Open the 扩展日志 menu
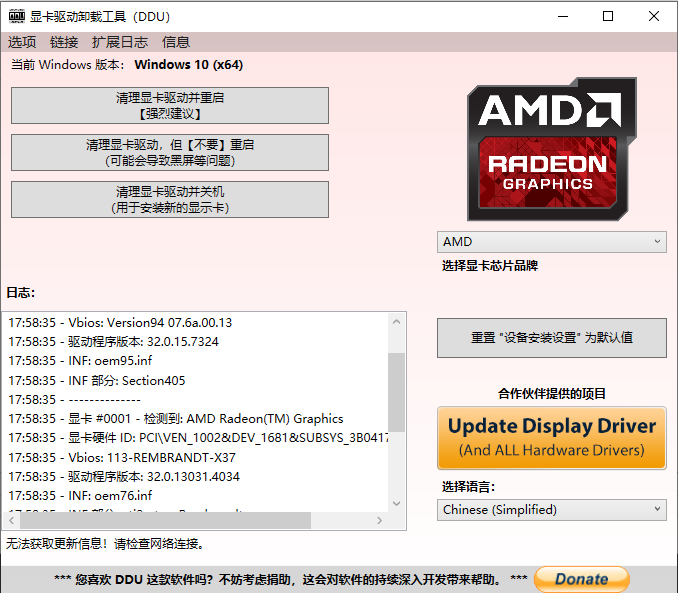Image resolution: width=678 pixels, height=593 pixels. (119, 42)
